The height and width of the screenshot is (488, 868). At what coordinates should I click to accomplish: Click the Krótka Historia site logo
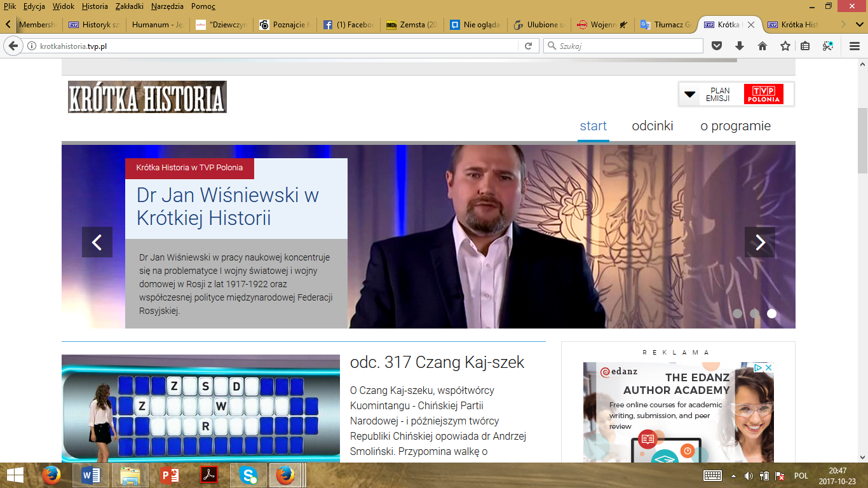[x=147, y=97]
